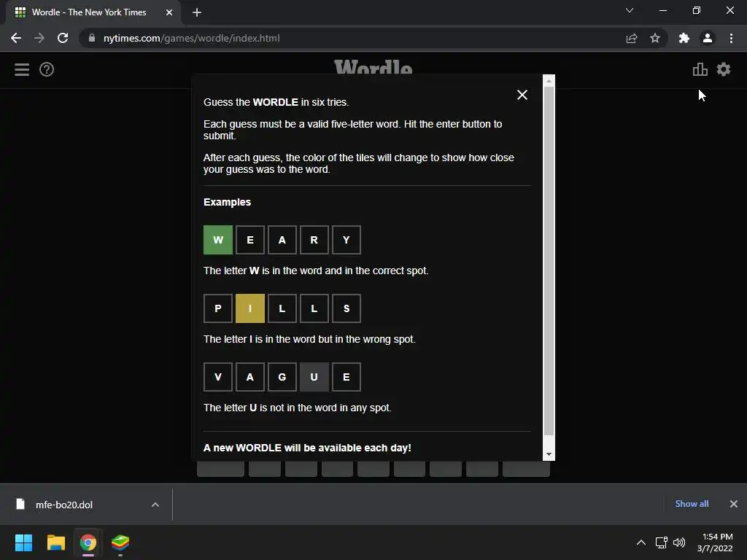
Task: Open the Wordle hamburger menu
Action: click(22, 69)
